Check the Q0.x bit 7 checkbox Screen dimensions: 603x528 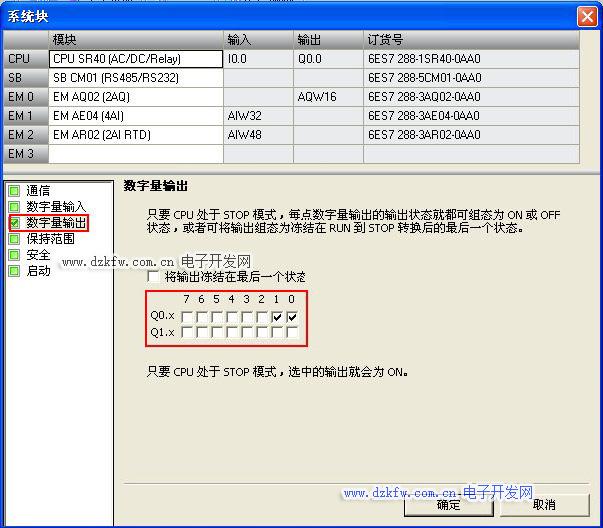click(187, 317)
